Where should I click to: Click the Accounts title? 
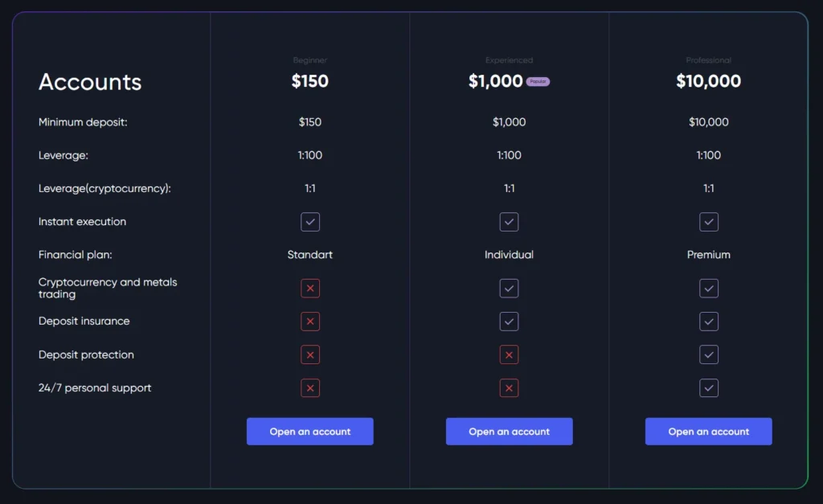90,82
